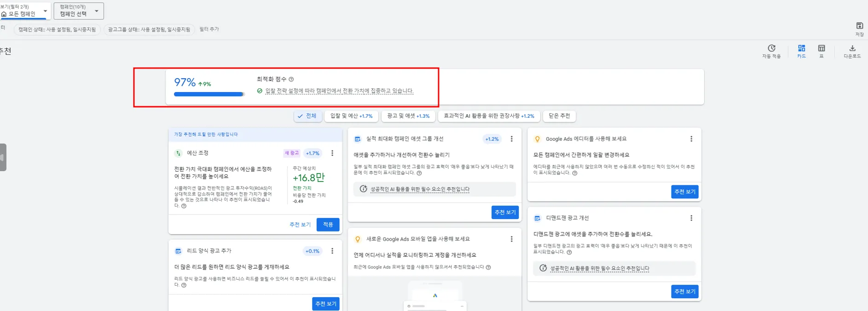This screenshot has width=868, height=311.
Task: Click 추천 보기 link on 예산 조정 card
Action: tap(300, 225)
